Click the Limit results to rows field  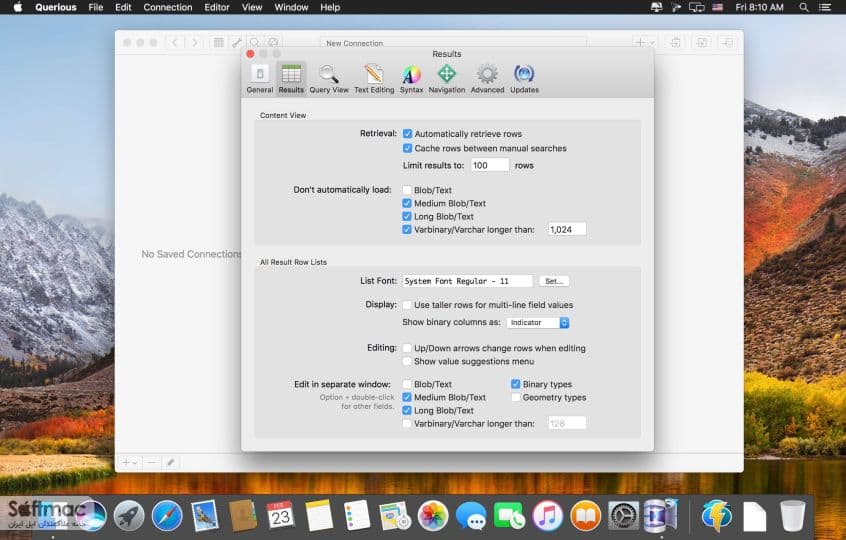pyautogui.click(x=490, y=165)
